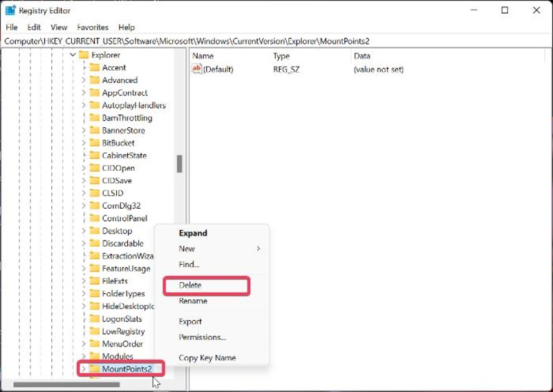Open the View menu
The image size is (553, 392).
[x=59, y=27]
